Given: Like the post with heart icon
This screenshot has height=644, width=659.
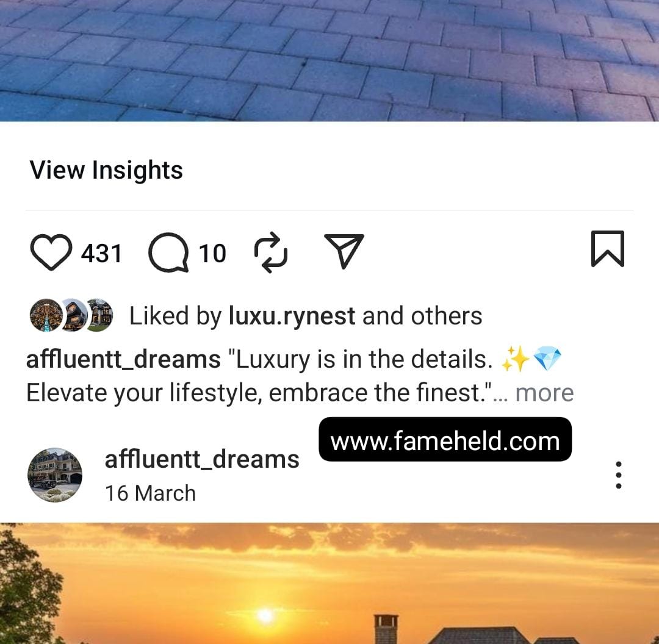Looking at the screenshot, I should coord(51,252).
